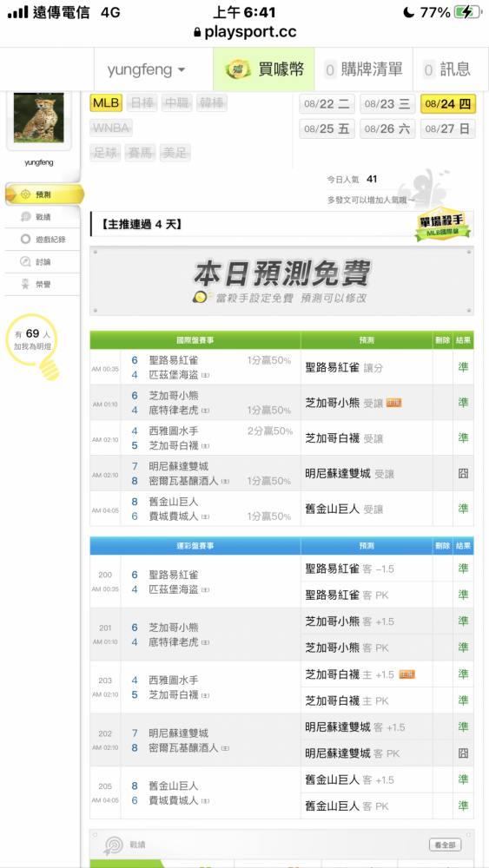Click the 主推連過 4 天 heading
Viewport: 489px width, 868px height.
pyautogui.click(x=142, y=224)
